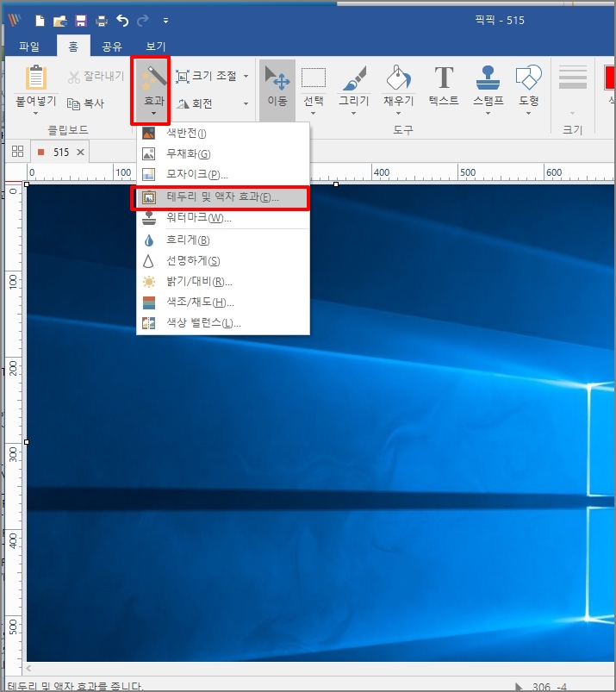Screen dimensions: 616x692
Task: Choose 흐리게(B) from the effects menu
Action: point(223,240)
